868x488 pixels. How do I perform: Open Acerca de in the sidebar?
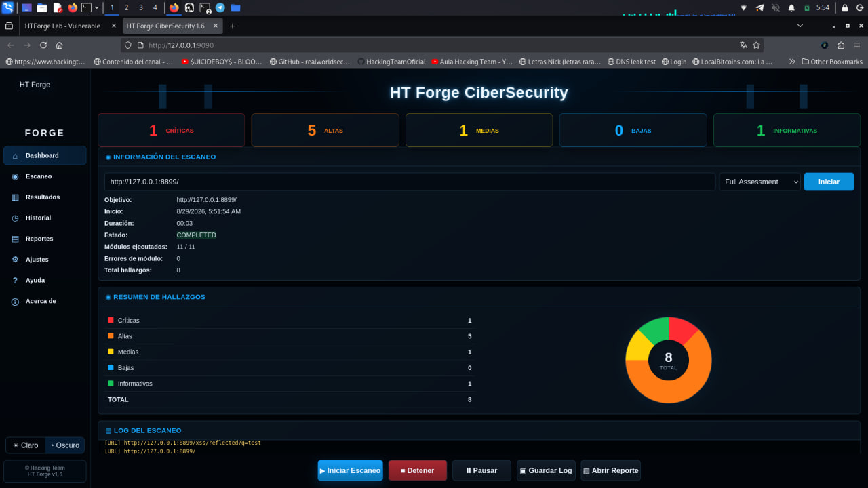click(45, 301)
